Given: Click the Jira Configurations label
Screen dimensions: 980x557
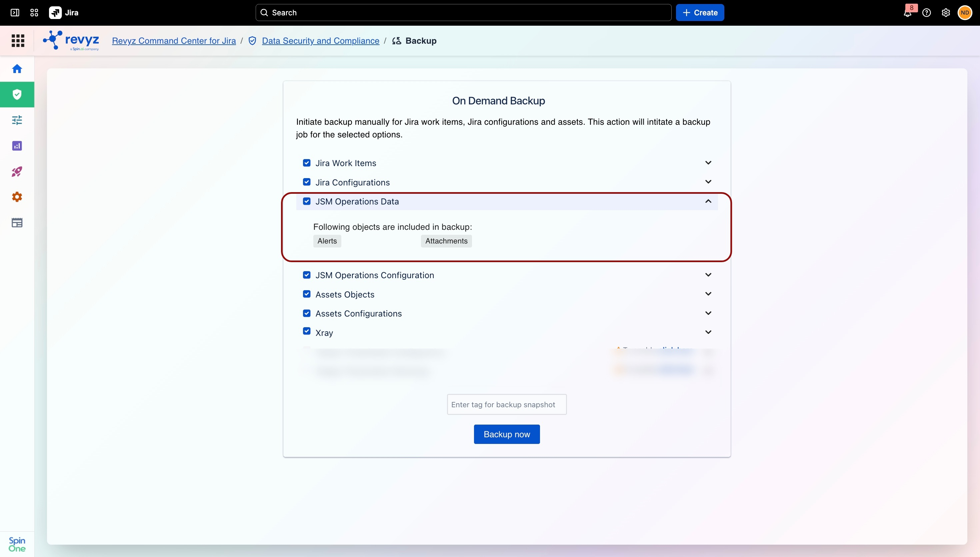Looking at the screenshot, I should (353, 182).
